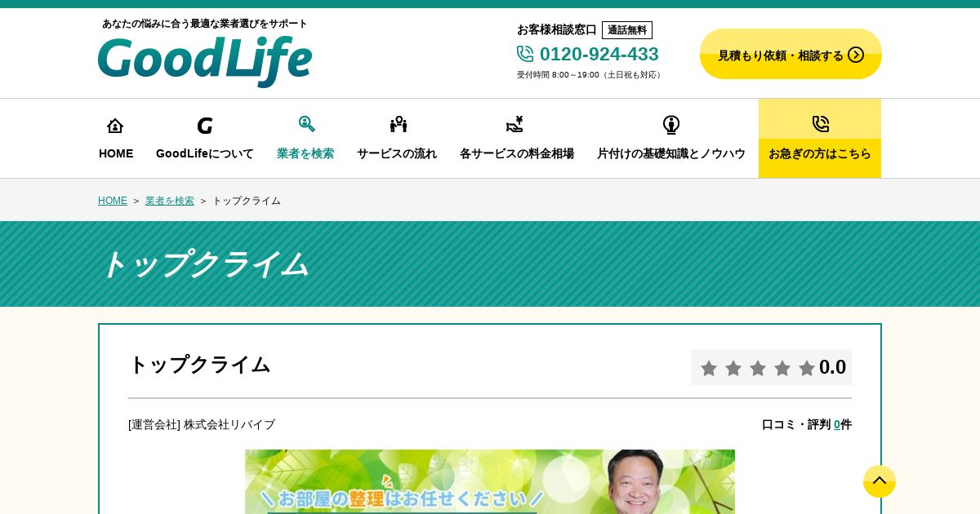Click 受付時間 8:00～19:00 text
This screenshot has height=514, width=980.
click(590, 75)
